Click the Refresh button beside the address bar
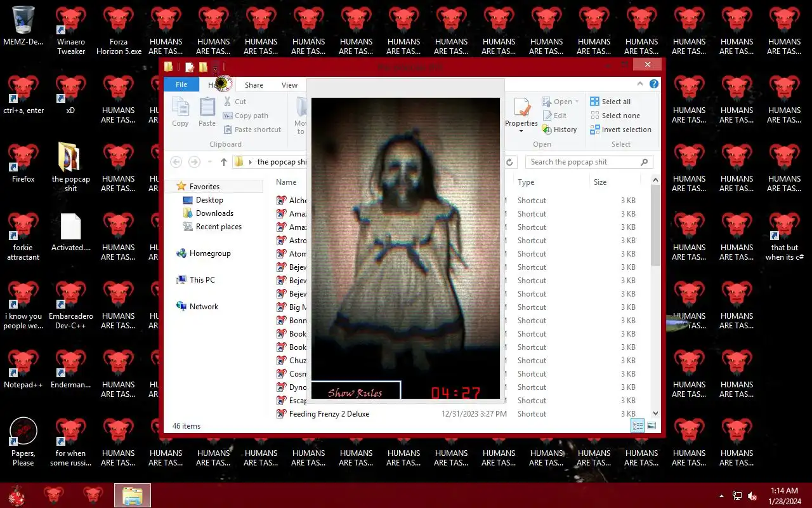 coord(509,162)
